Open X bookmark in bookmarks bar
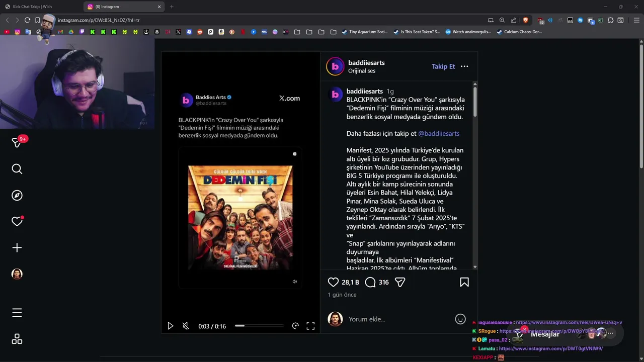Viewport: 644px width, 362px height. coord(178,32)
